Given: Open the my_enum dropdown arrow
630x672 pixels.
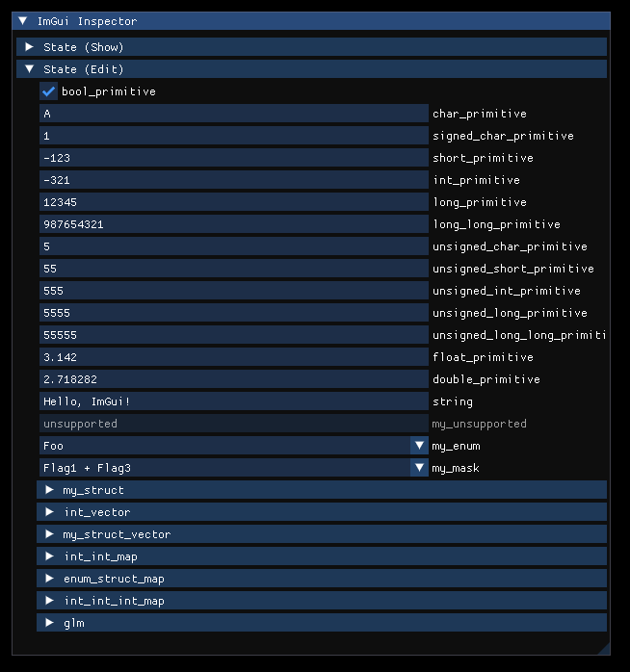Looking at the screenshot, I should [x=419, y=446].
